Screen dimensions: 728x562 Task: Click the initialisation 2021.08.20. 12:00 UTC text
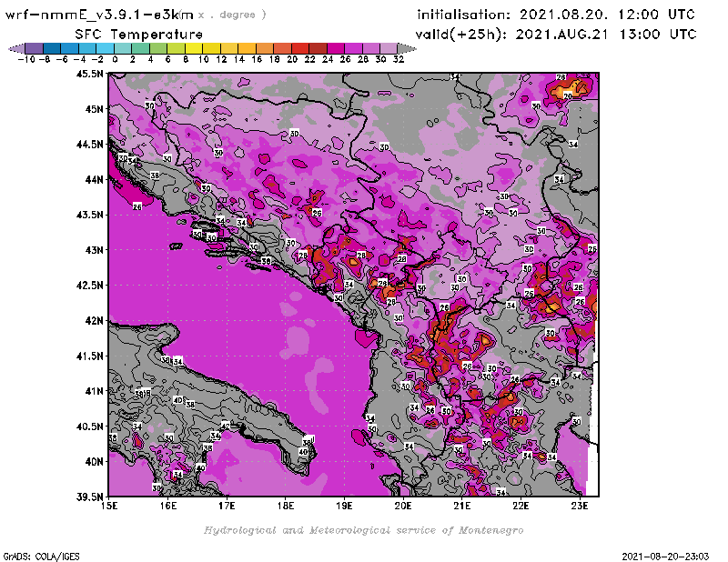coord(556,15)
